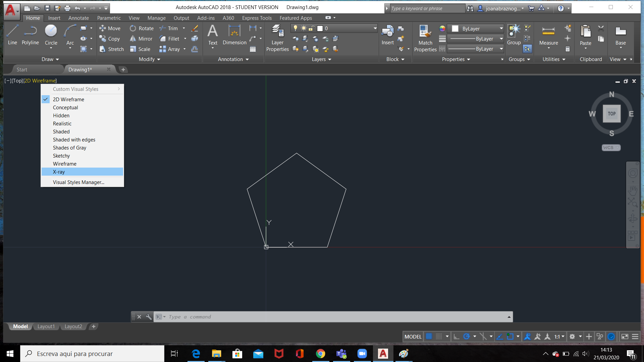644x362 pixels.
Task: Select the Arc tool
Action: pyautogui.click(x=70, y=35)
